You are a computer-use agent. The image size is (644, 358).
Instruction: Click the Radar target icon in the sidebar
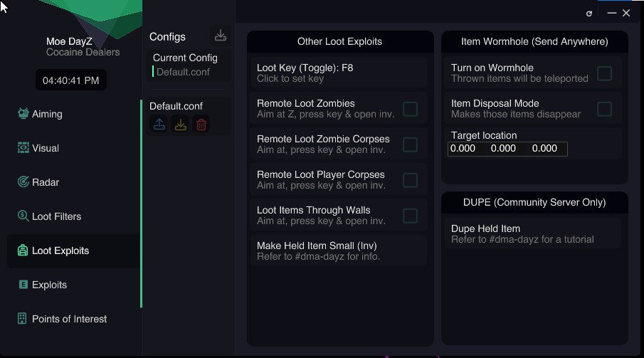(23, 181)
